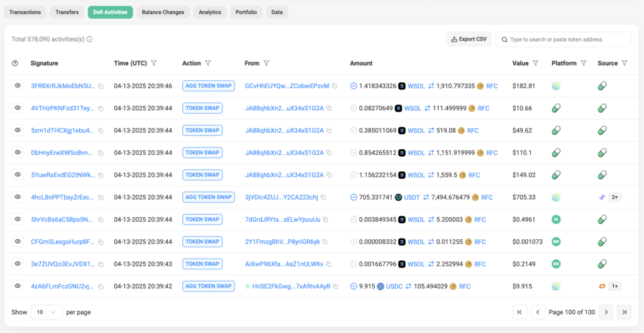
Task: Toggle eye view for row 5zm1dTHCXgj1ebu4
Action: tap(18, 130)
